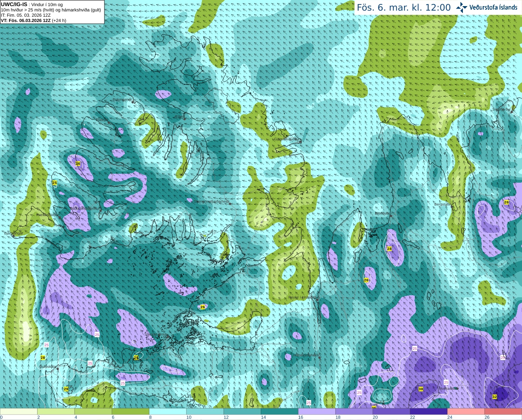Click the 12–14 m/s teal legend swatch
This screenshot has width=522, height=420.
tap(243, 411)
